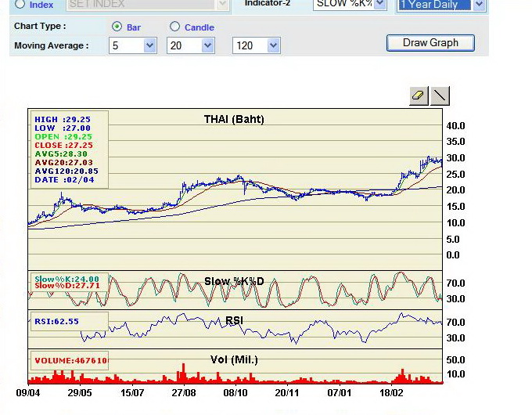Click the Slow %K%D indicator panel
Screen dimensions: 532x415
click(x=235, y=290)
